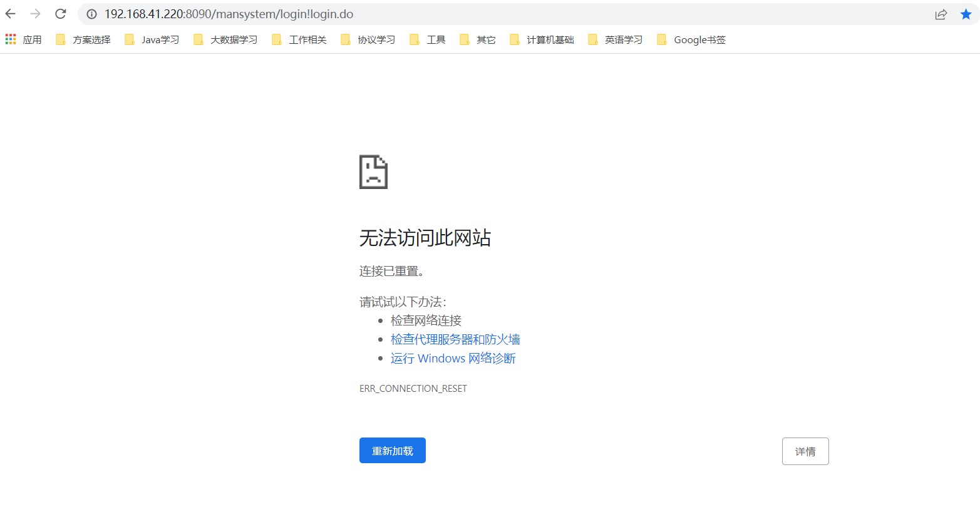
Task: Open the site information icon in address bar
Action: point(92,14)
